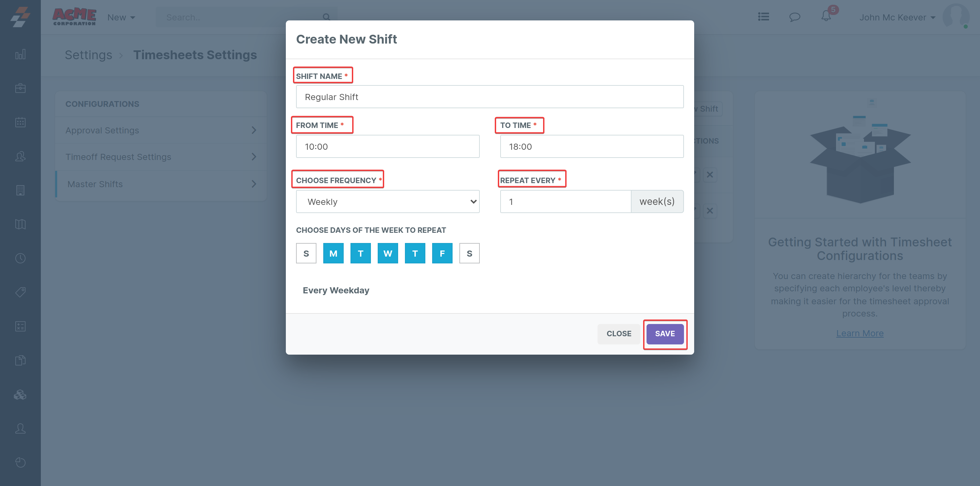Click the list view icon in header
This screenshot has width=980, height=486.
pos(763,17)
